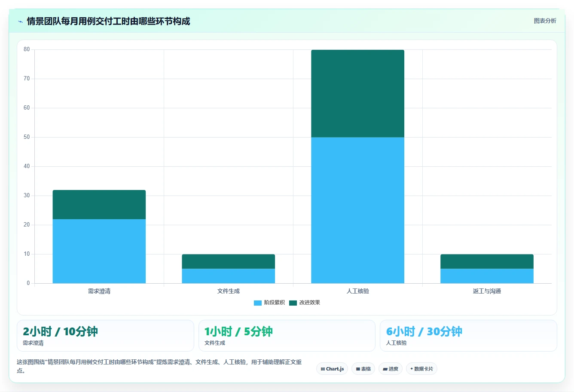
Task: Select the Chart.js tag chip
Action: pos(332,369)
